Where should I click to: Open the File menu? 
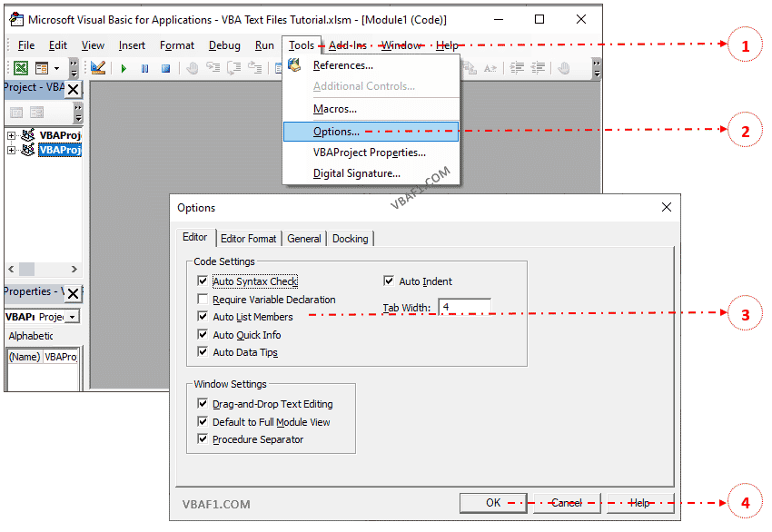click(26, 45)
